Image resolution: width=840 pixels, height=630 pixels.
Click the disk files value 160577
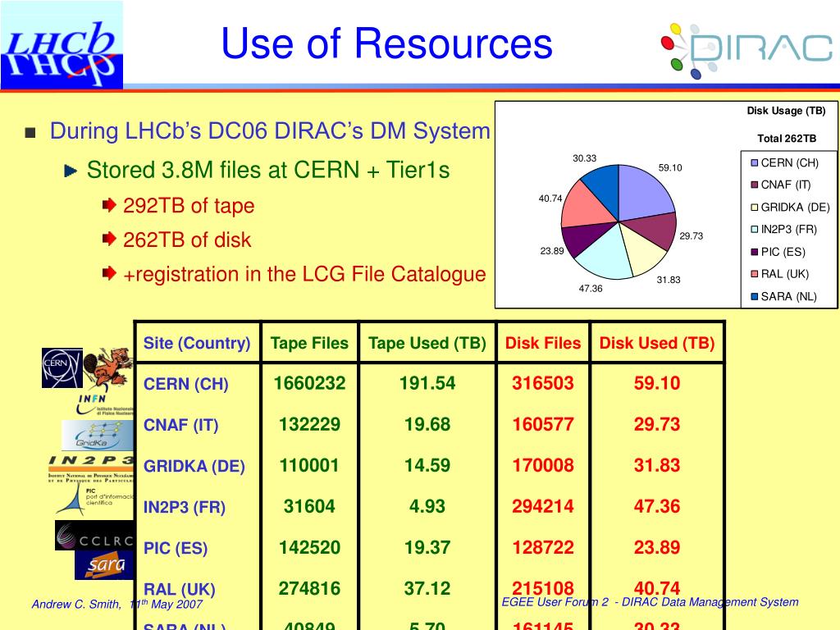[543, 424]
